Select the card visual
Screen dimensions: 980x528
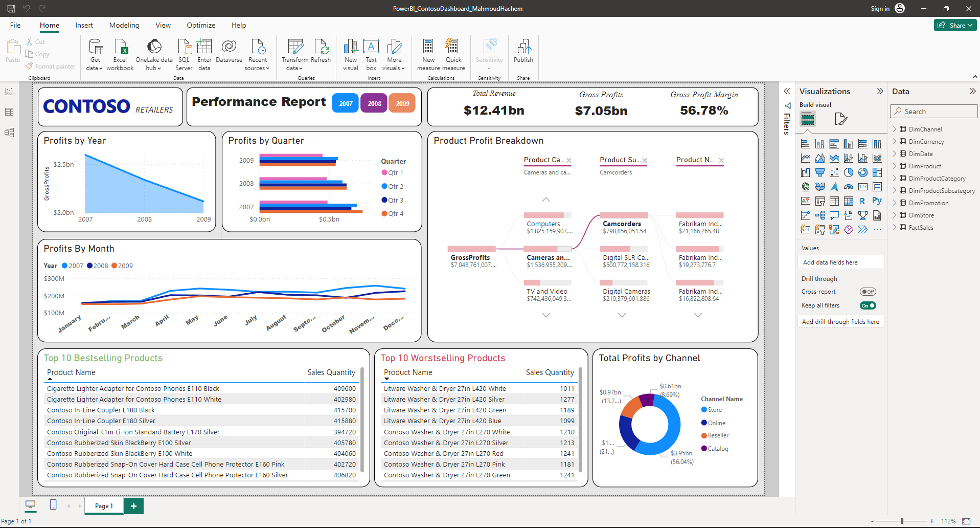pos(863,187)
